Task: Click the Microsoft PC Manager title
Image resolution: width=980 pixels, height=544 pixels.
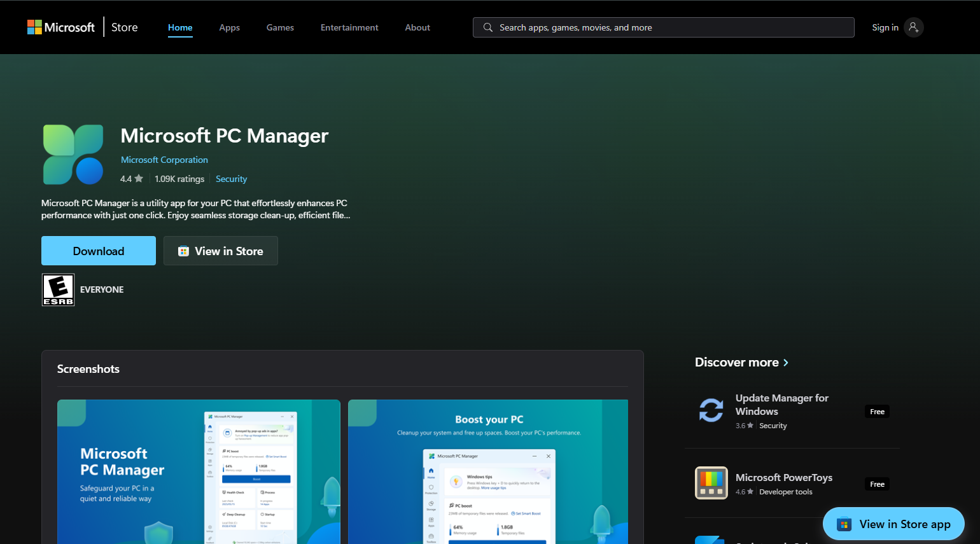Action: pos(225,136)
